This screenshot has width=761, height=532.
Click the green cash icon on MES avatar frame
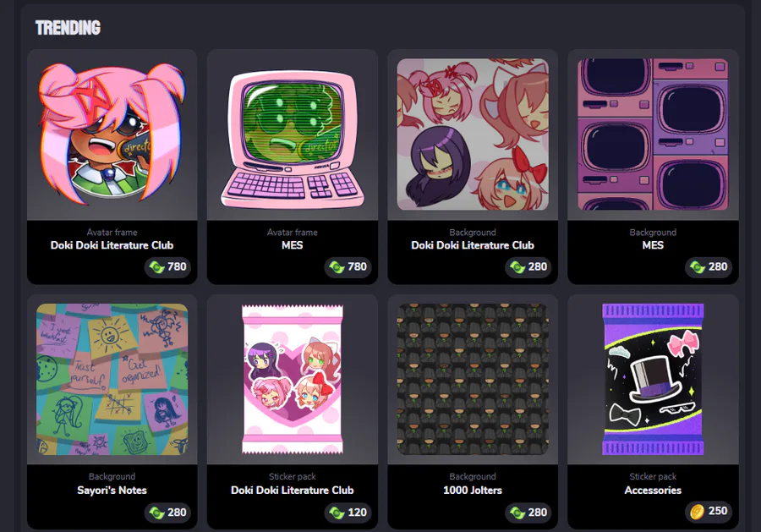pyautogui.click(x=337, y=267)
